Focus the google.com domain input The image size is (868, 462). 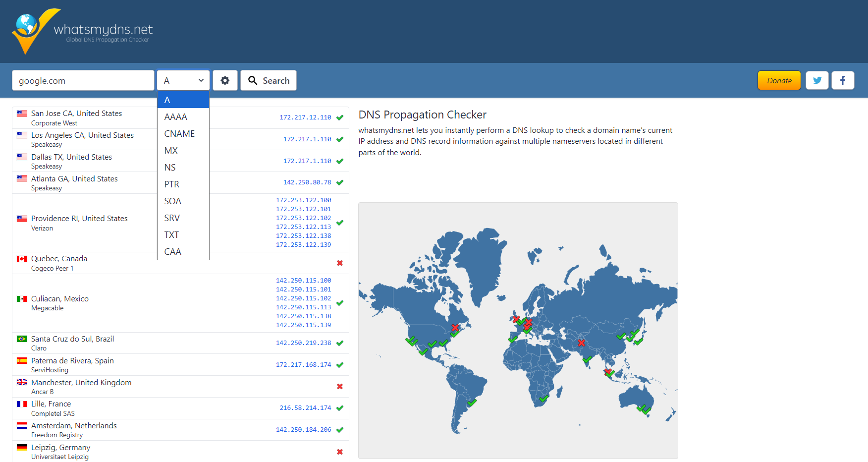[83, 80]
